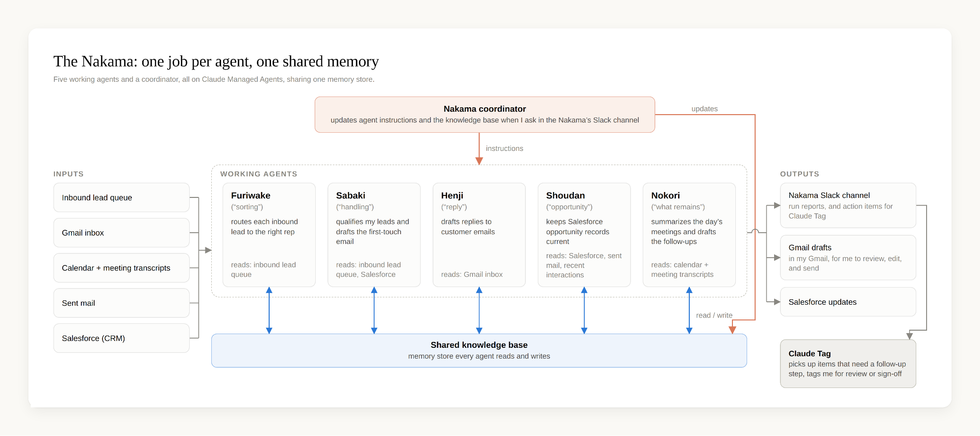Click the 'updates' connector label
This screenshot has width=980, height=436.
(x=704, y=109)
